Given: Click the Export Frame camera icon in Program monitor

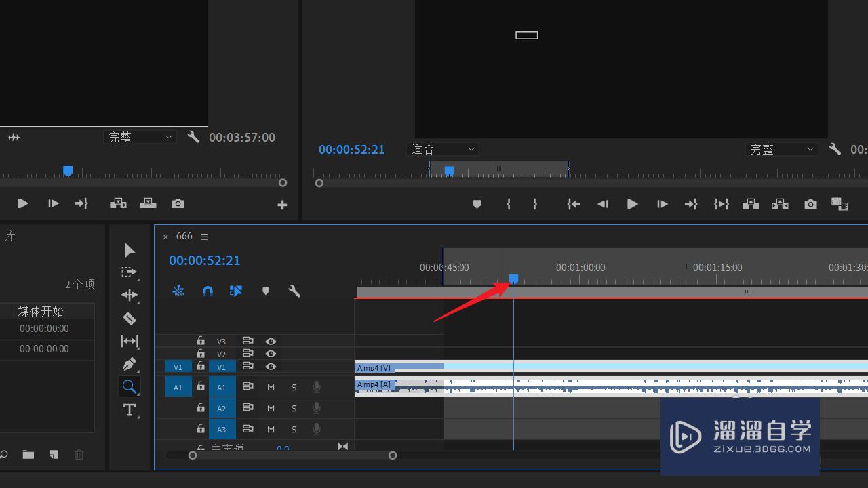Looking at the screenshot, I should (810, 204).
